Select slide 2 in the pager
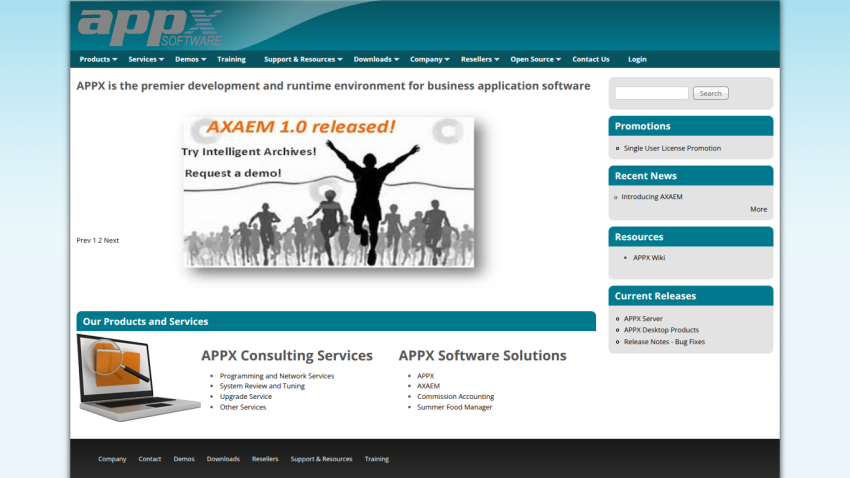Screen dimensions: 850x478 [x=100, y=240]
